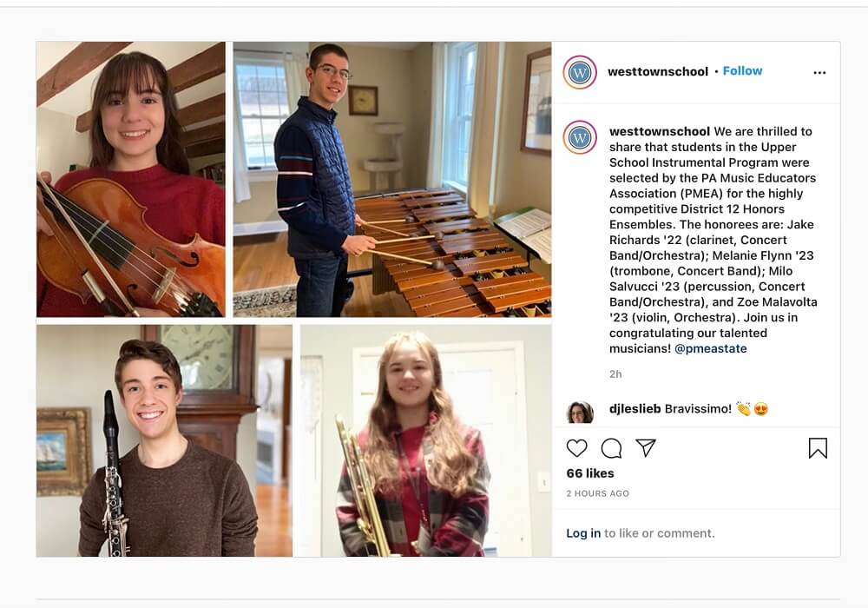The width and height of the screenshot is (868, 608).
Task: View the list of 66 likes
Action: (x=590, y=473)
